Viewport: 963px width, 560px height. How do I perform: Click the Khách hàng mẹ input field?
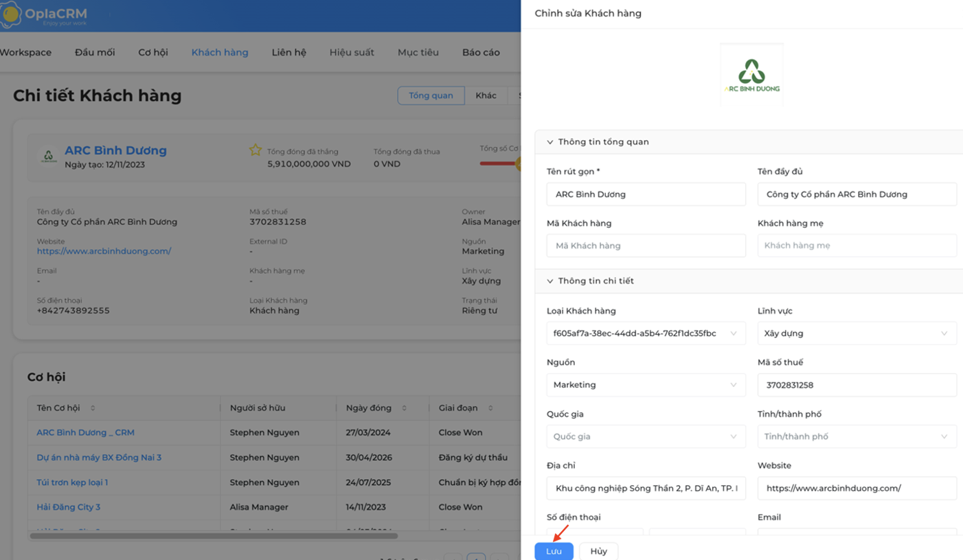tap(857, 246)
